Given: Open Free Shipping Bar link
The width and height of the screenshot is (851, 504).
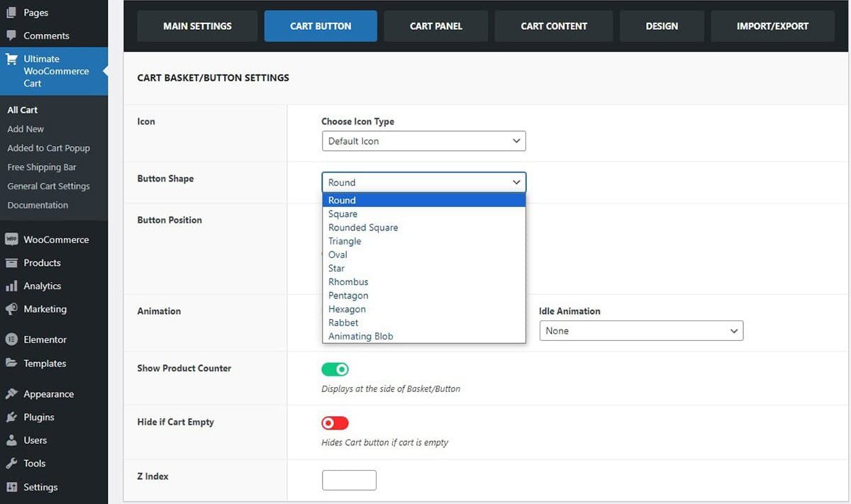Looking at the screenshot, I should tap(42, 167).
